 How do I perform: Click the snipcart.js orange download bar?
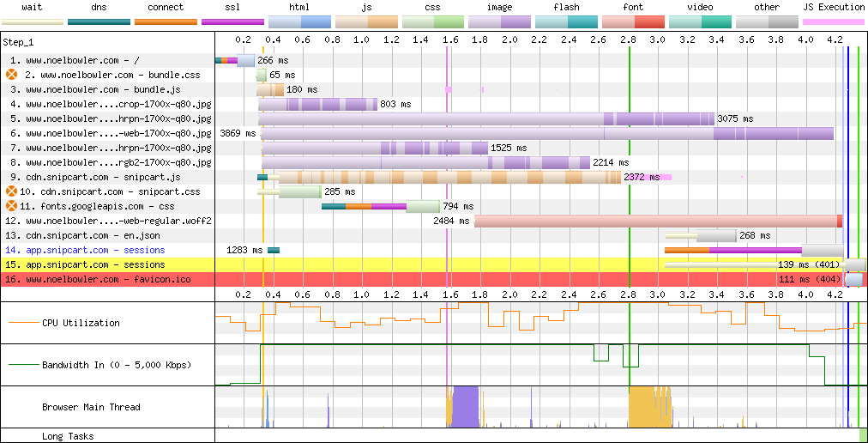[x=449, y=177]
